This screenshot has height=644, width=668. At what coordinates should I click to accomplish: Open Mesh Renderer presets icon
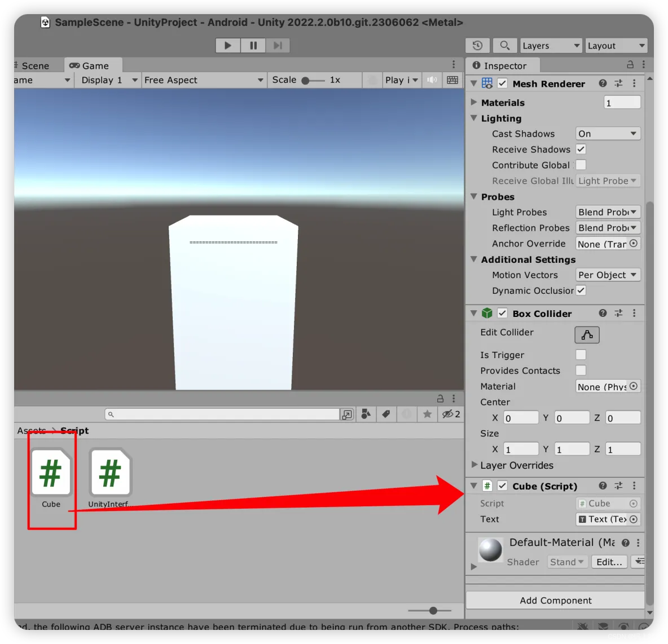618,83
